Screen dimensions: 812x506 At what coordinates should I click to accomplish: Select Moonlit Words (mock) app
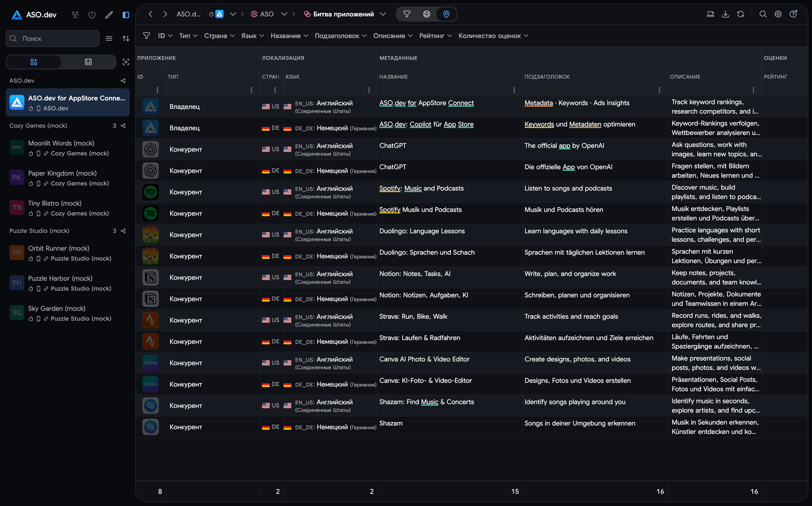point(68,148)
